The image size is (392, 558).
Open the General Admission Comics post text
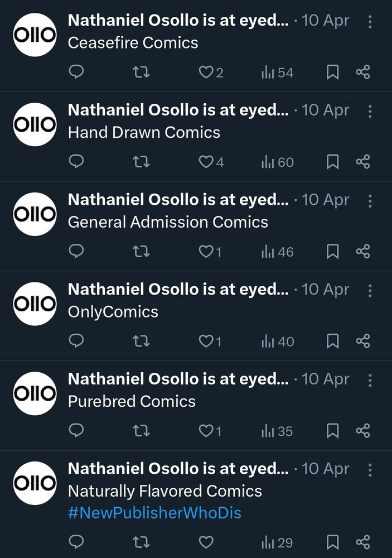click(168, 222)
